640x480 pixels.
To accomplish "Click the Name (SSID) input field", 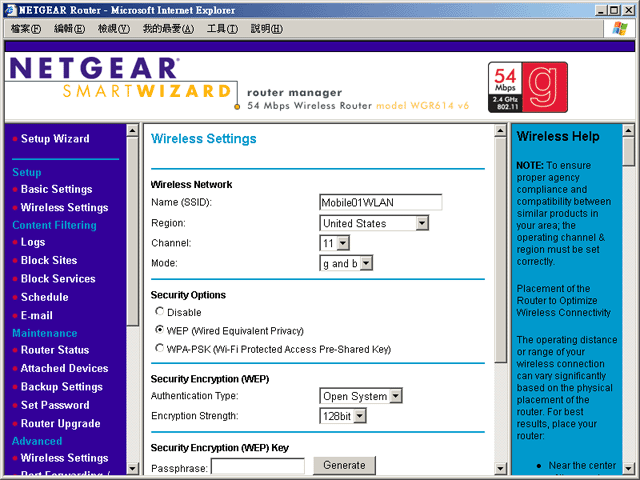I will tap(380, 202).
